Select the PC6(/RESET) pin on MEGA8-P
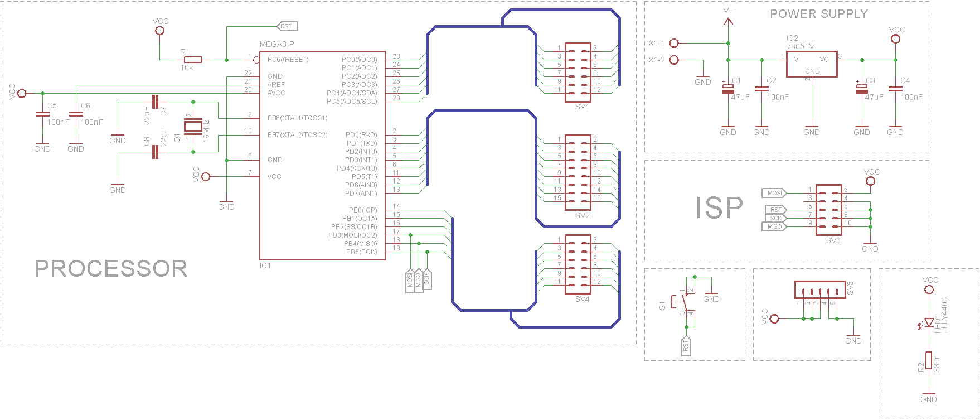Viewport: 980px width, 420px height. point(288,60)
